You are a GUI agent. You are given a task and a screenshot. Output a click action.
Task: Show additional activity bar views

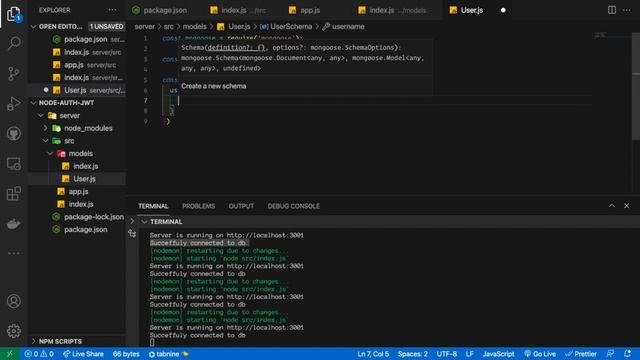[14, 253]
